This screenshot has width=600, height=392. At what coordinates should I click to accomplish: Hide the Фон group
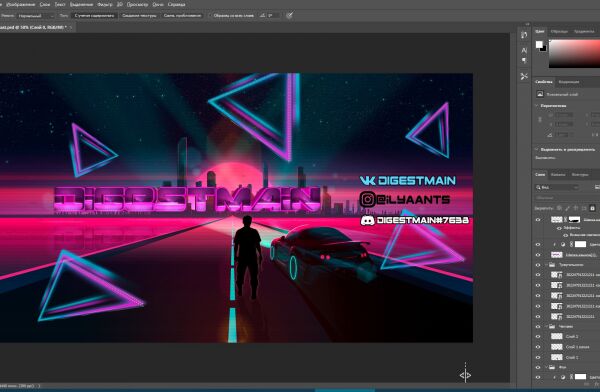coord(538,367)
